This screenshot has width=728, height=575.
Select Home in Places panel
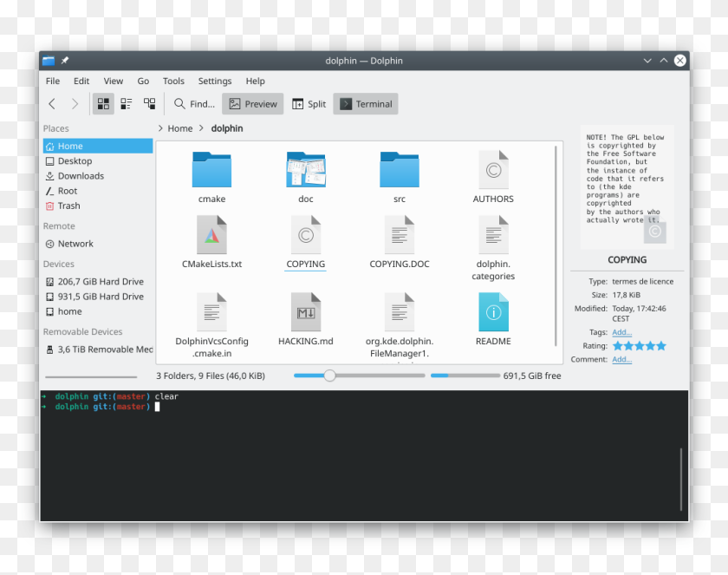[x=98, y=146]
